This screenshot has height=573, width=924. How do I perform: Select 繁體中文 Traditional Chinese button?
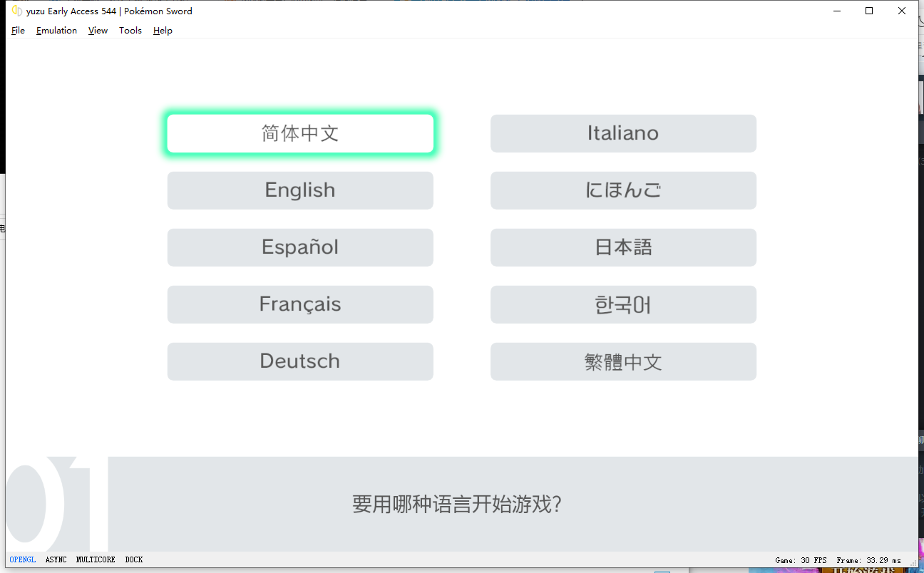(623, 361)
